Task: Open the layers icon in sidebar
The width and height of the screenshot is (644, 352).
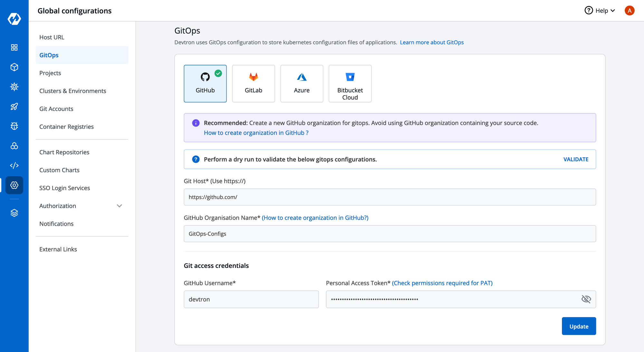Action: point(14,213)
